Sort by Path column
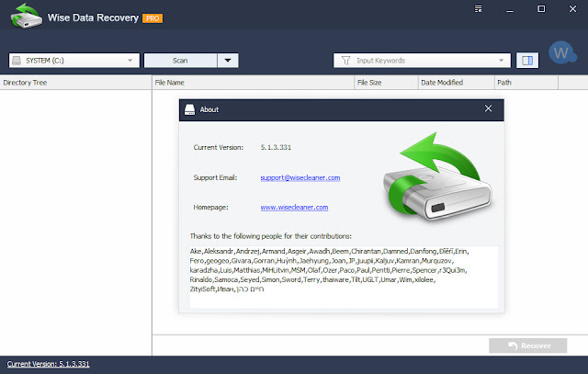 point(526,83)
